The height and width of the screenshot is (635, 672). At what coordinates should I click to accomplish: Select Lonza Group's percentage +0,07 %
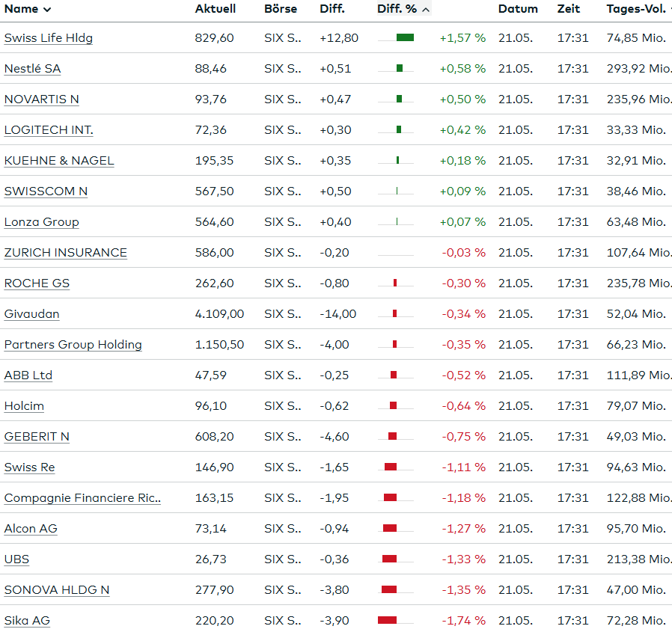click(x=463, y=222)
